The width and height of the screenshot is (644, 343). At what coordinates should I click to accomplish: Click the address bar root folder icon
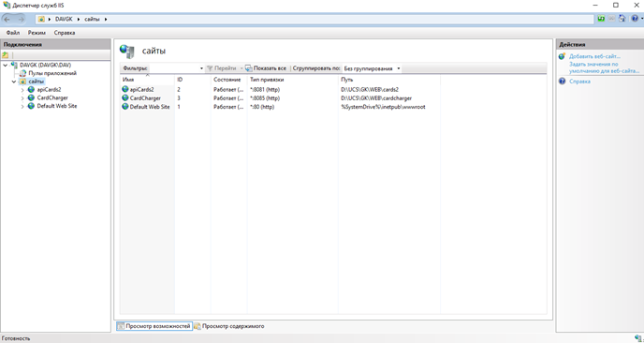[x=41, y=19]
